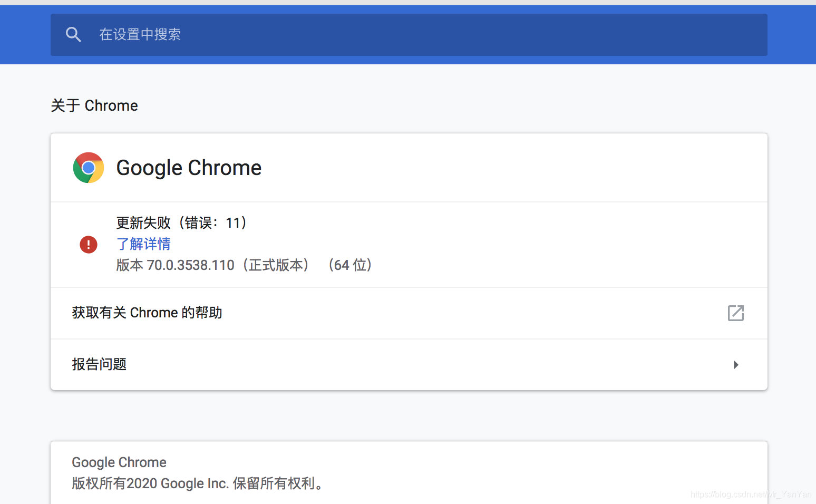
Task: Click the Google Chrome logo icon
Action: (x=89, y=168)
